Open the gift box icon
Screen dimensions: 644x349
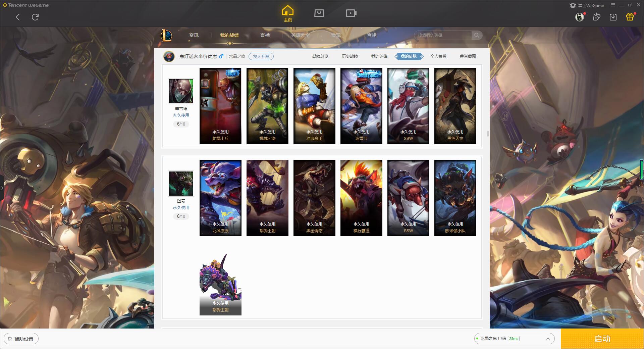click(x=630, y=17)
